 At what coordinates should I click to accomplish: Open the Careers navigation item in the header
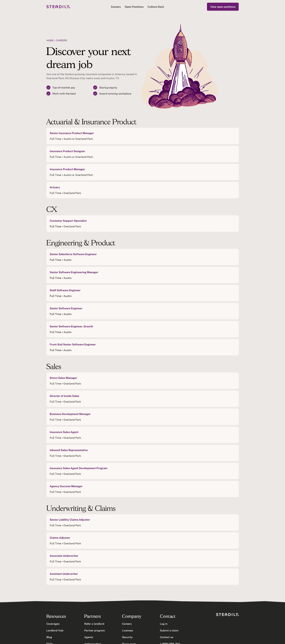116,7
